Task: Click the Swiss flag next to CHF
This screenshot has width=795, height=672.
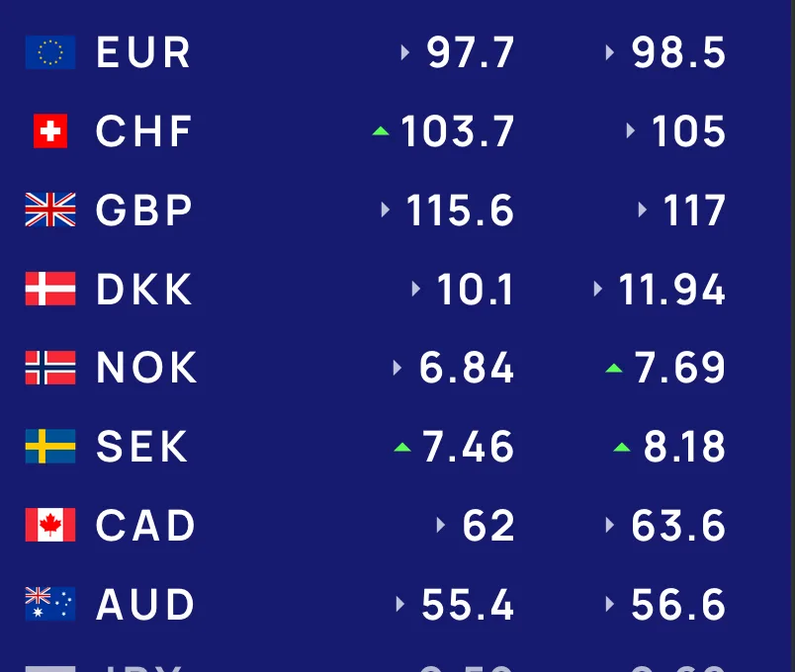Action: [50, 130]
